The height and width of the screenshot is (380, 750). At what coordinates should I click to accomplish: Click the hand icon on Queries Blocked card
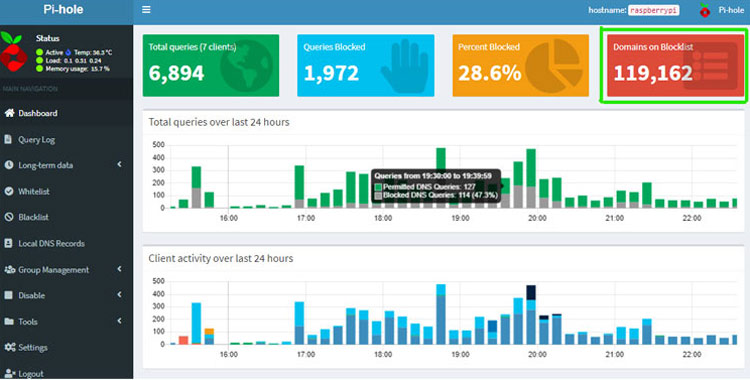pyautogui.click(x=405, y=66)
